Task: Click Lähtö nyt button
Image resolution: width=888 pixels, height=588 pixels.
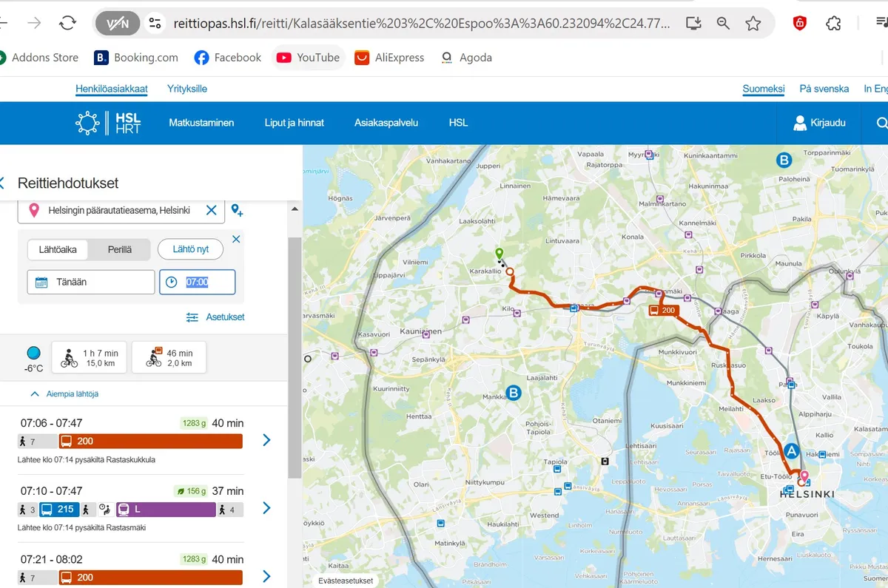Action: (x=191, y=249)
